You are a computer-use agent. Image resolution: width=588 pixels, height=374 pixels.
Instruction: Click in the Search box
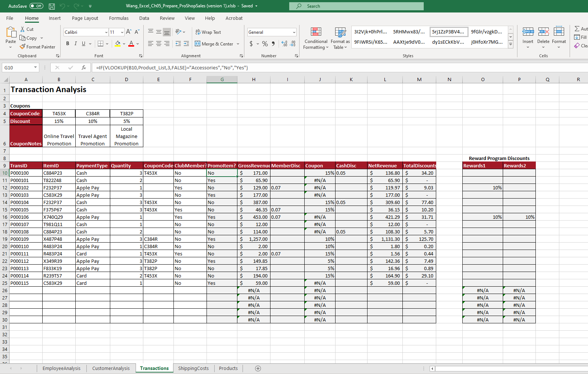(356, 6)
